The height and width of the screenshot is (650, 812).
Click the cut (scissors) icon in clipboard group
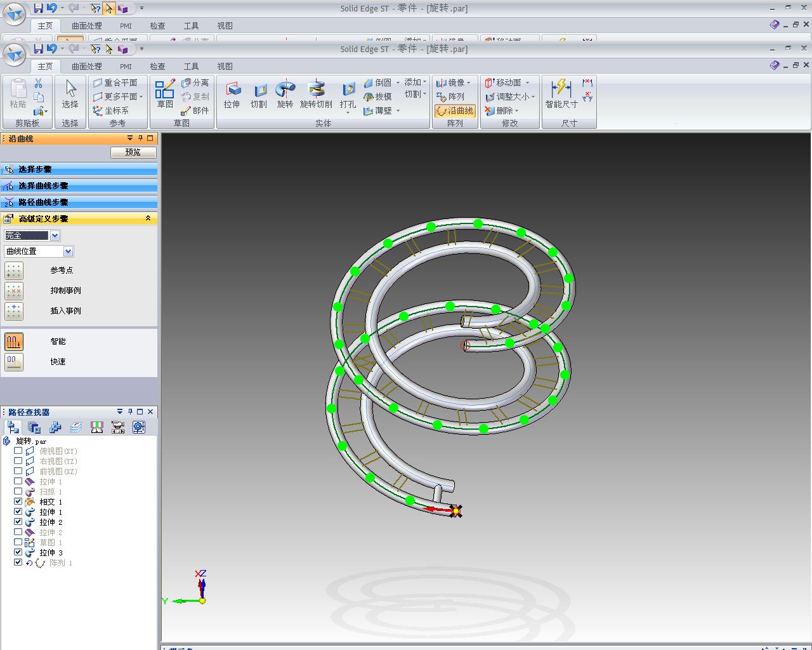[x=38, y=83]
